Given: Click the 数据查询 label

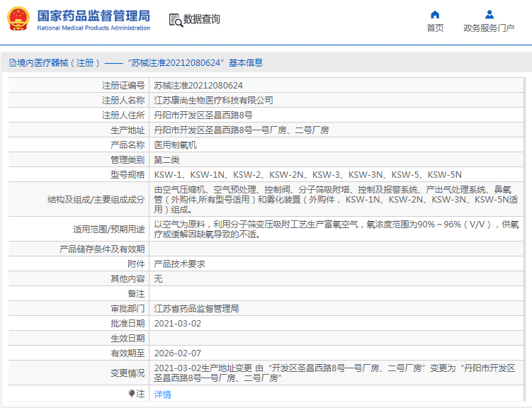Looking at the screenshot, I should (x=201, y=19).
